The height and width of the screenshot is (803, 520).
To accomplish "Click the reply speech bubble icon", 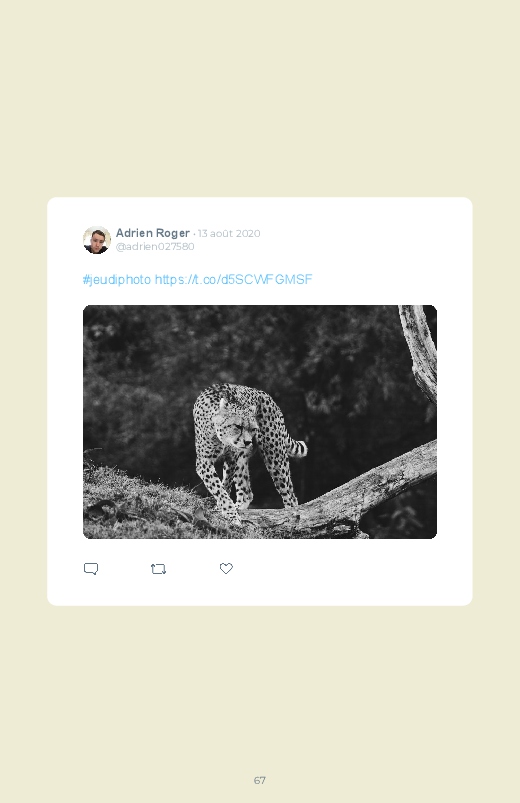I will 91,569.
